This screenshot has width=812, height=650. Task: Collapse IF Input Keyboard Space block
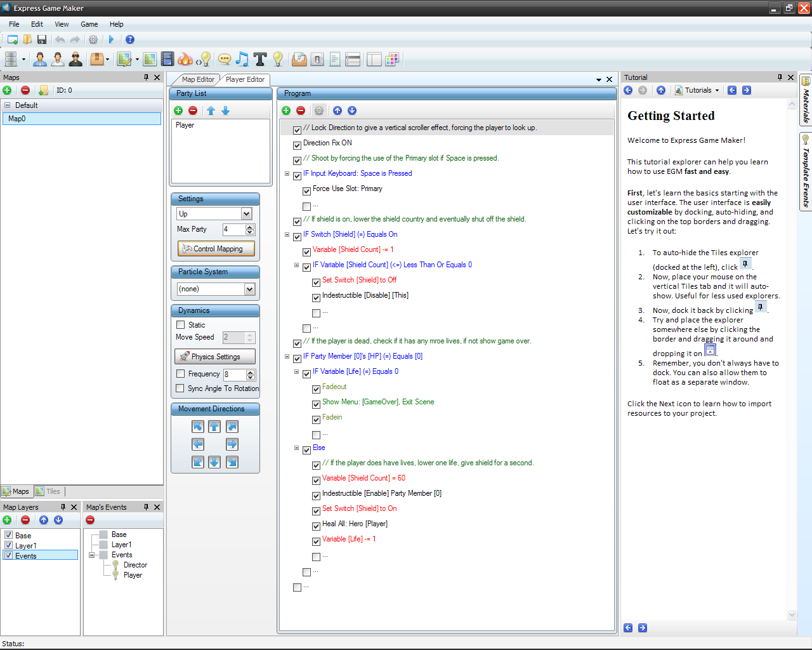click(287, 173)
